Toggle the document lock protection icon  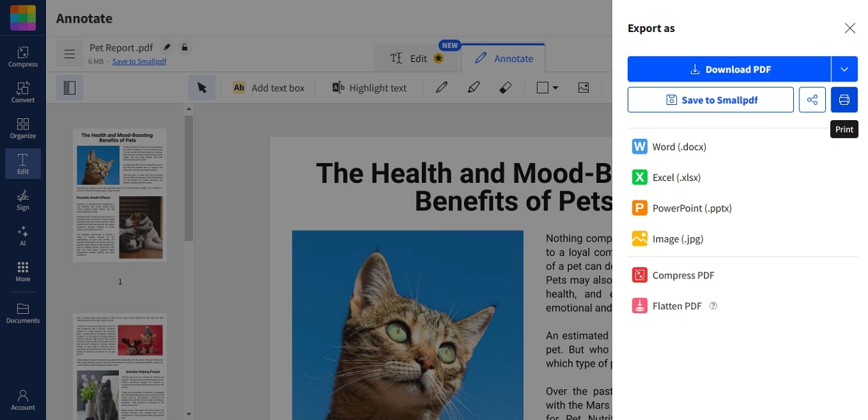tap(185, 47)
